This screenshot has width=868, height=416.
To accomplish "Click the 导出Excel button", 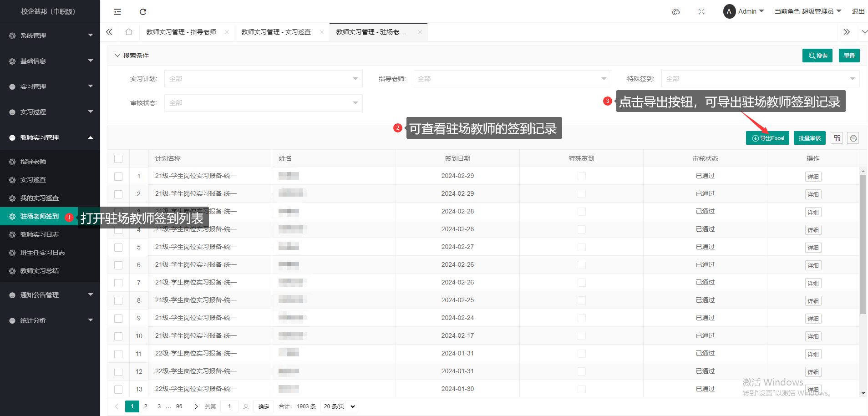I will (767, 138).
